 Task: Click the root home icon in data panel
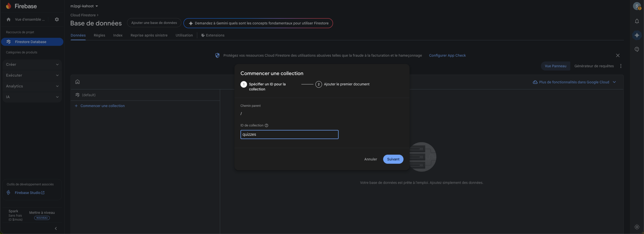(x=78, y=82)
